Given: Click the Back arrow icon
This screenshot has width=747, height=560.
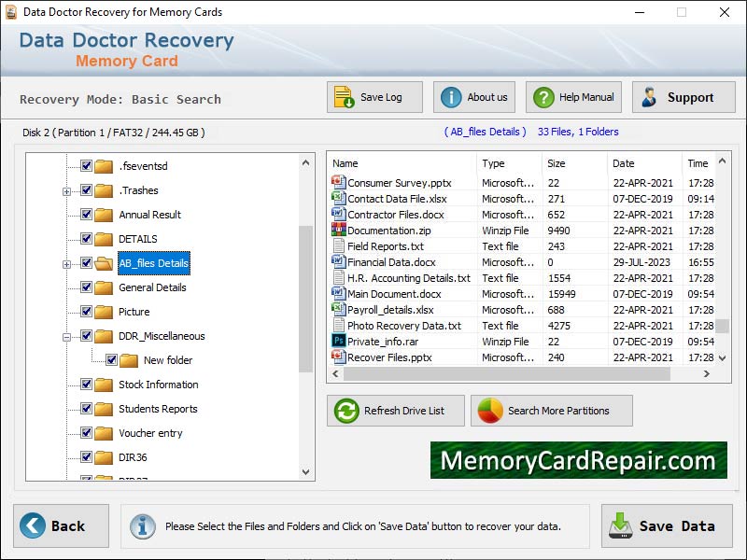Looking at the screenshot, I should (x=34, y=525).
